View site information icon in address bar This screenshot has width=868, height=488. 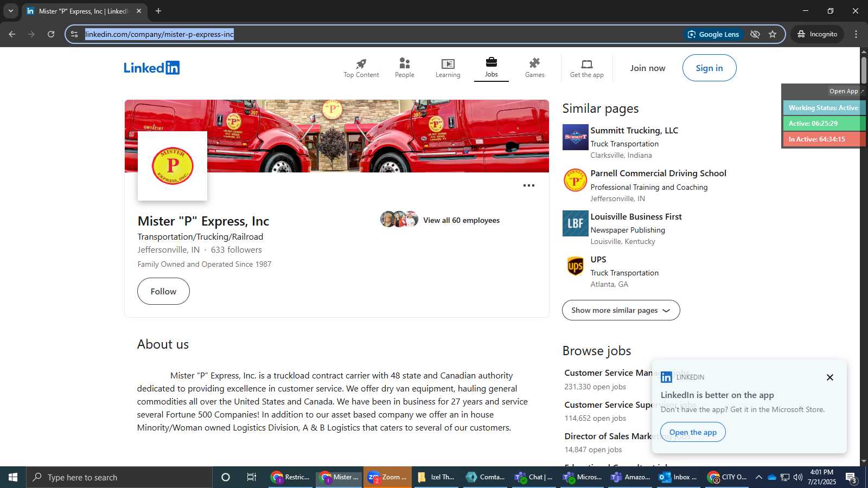coord(74,34)
